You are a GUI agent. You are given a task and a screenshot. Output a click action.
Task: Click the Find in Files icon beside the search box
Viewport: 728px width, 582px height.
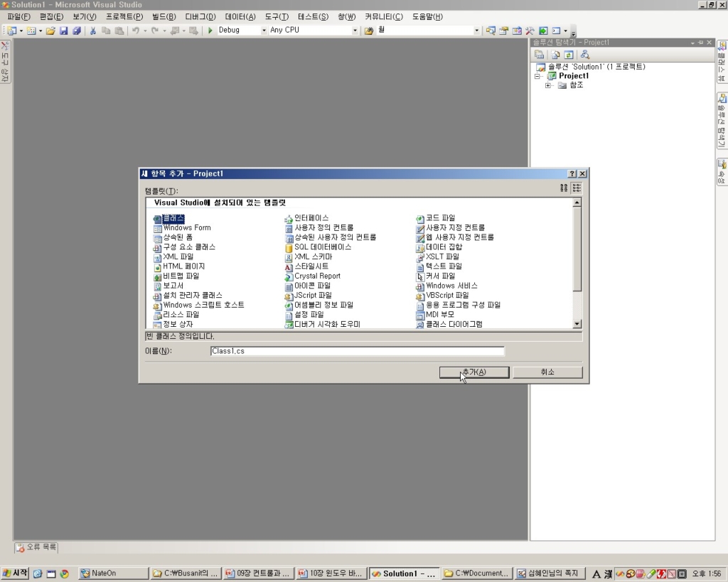coord(369,31)
